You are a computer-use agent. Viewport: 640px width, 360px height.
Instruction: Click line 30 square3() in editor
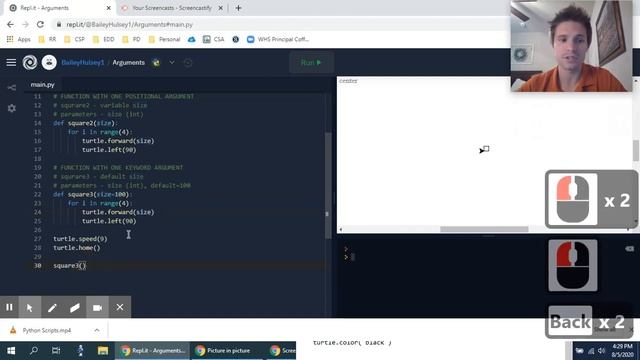pos(70,266)
